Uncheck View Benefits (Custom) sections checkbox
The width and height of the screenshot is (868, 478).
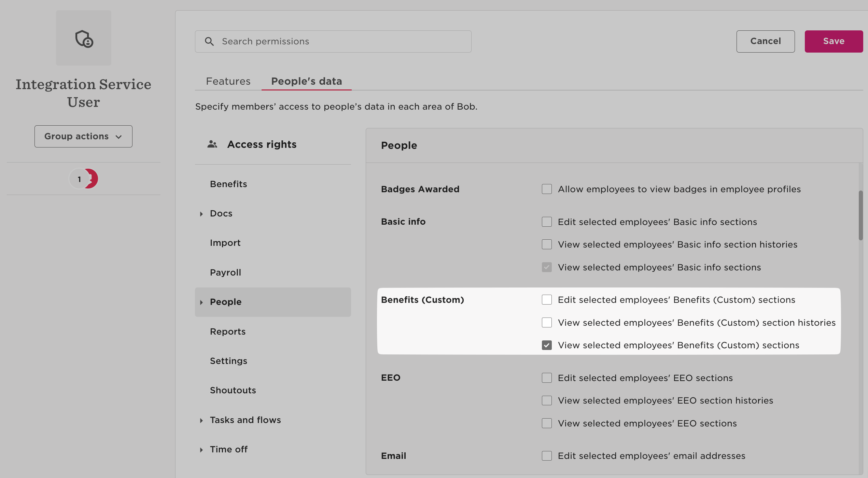pos(547,345)
